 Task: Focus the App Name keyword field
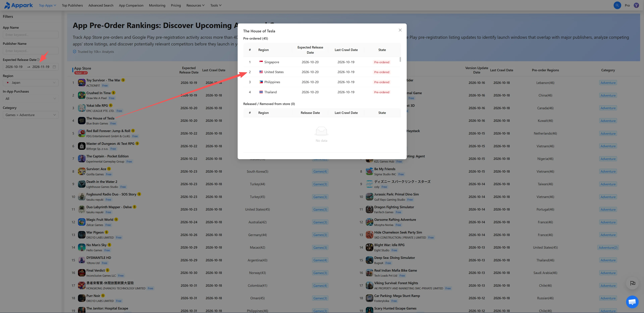[31, 35]
